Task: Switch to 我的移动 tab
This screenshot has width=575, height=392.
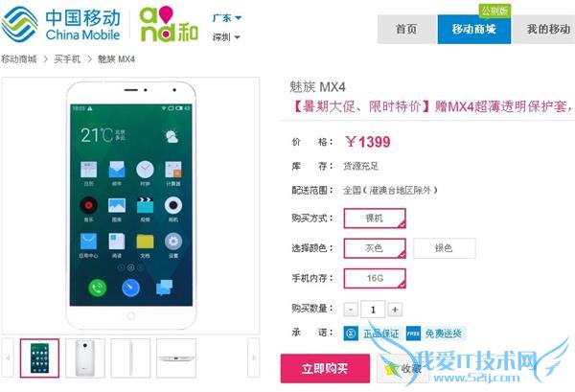Action: click(x=544, y=29)
